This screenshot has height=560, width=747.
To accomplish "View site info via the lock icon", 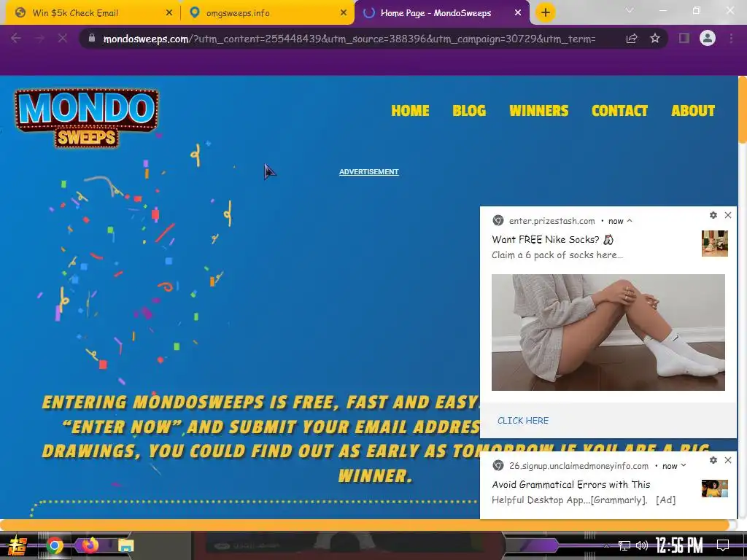I will click(92, 38).
